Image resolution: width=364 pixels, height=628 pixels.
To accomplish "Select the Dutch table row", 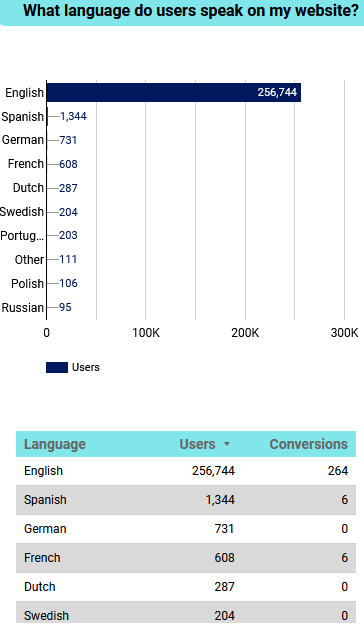I will click(x=186, y=587).
